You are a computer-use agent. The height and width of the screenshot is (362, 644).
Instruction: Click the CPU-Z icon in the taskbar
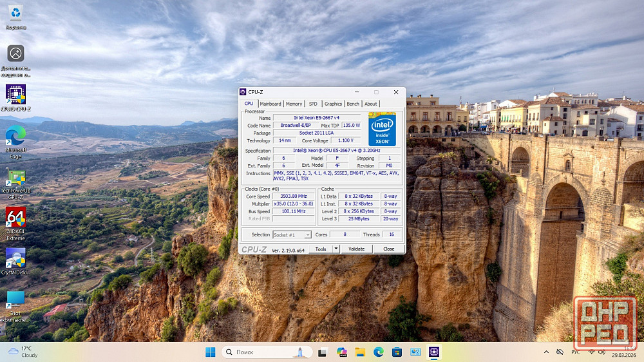[x=435, y=352]
